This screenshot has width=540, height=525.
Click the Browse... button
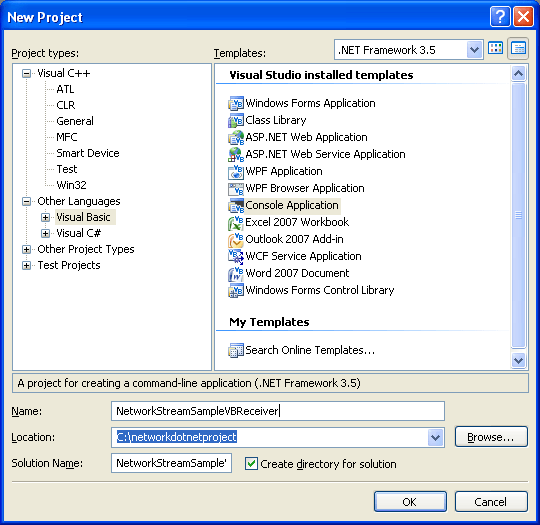[x=491, y=437]
